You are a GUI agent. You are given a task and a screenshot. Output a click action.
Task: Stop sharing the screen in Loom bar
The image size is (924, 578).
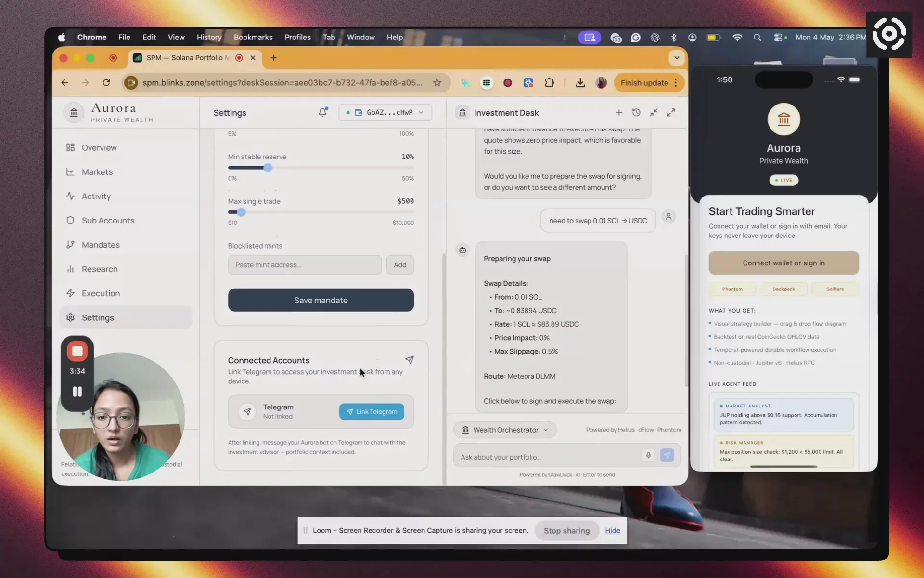[x=566, y=531]
